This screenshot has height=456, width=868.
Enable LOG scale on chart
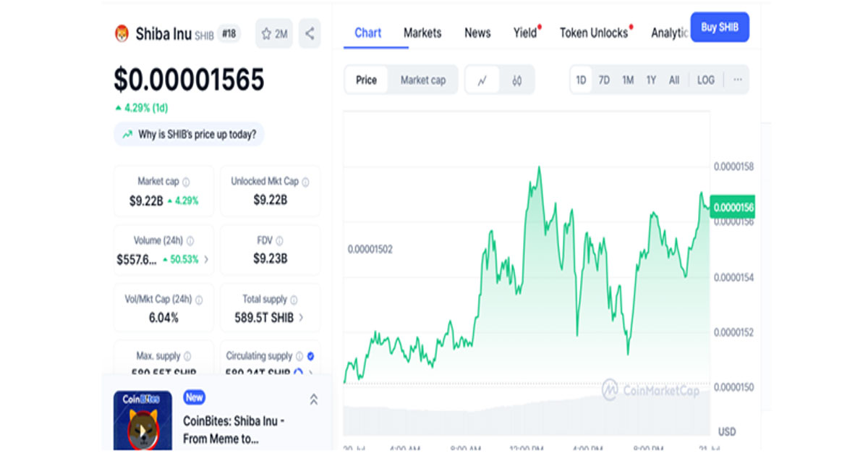[705, 80]
